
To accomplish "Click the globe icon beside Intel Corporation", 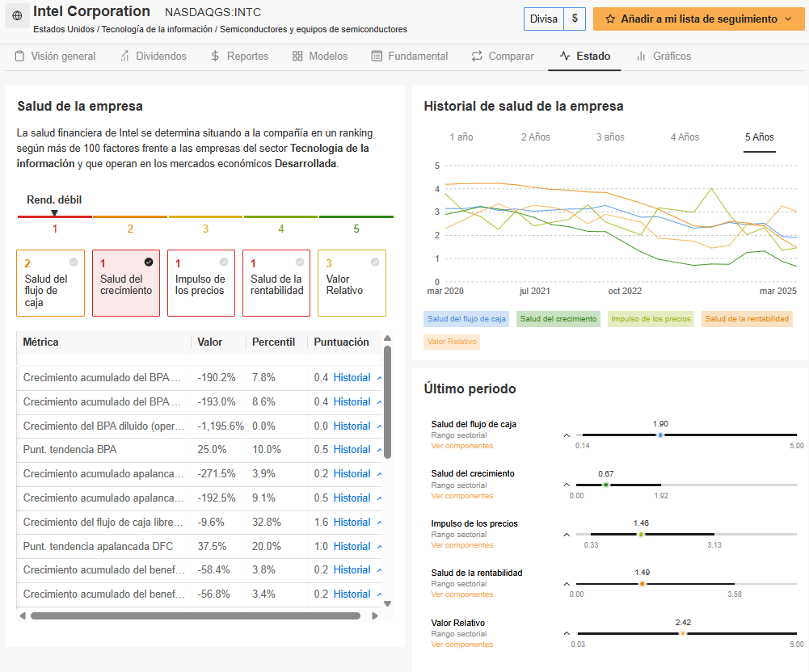I will (x=17, y=15).
